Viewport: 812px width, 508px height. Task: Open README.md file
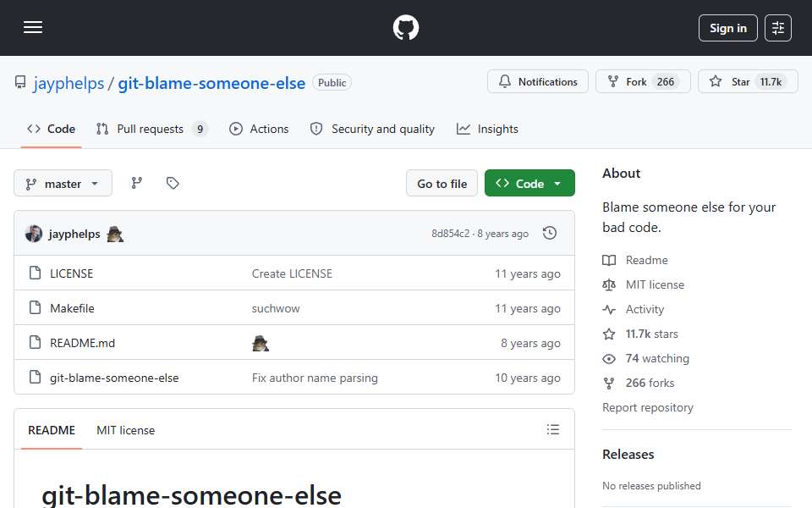[x=82, y=343]
